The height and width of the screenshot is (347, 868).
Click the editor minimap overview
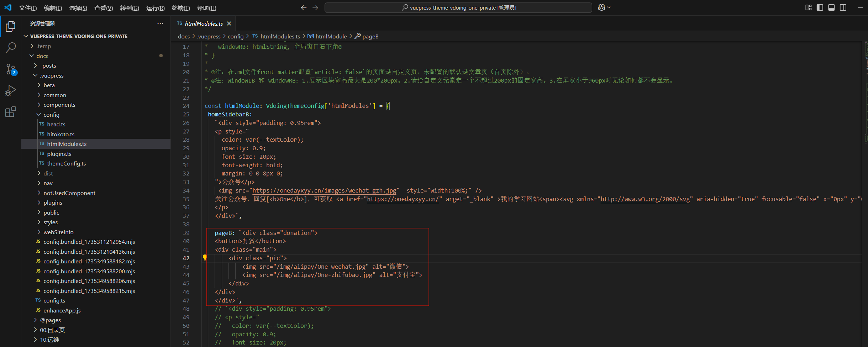point(866,93)
